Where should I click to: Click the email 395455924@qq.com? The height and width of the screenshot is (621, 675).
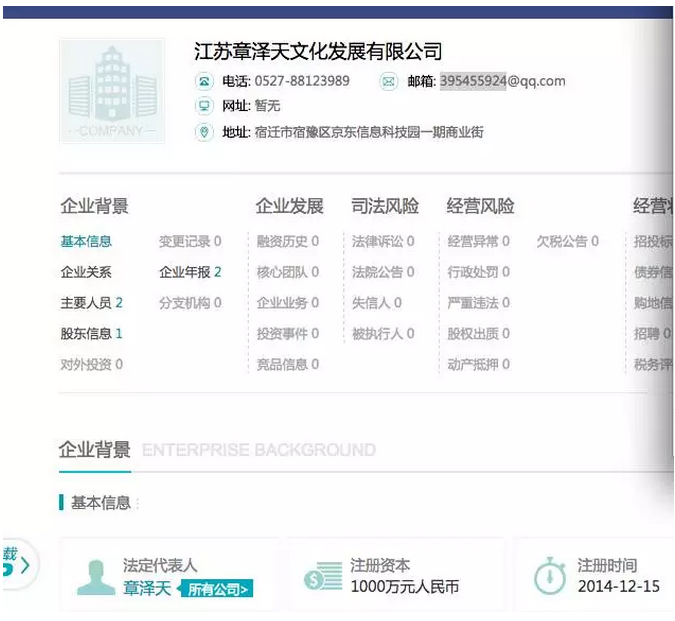pos(502,81)
